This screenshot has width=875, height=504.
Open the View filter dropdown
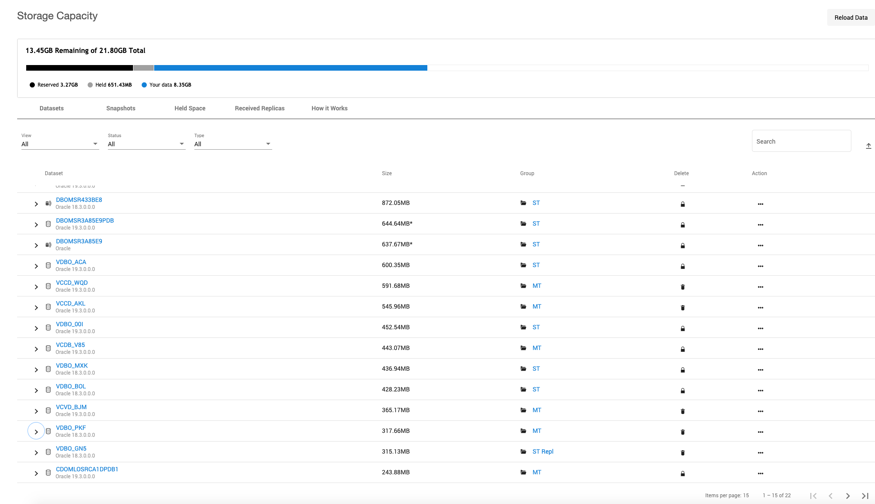pyautogui.click(x=60, y=144)
